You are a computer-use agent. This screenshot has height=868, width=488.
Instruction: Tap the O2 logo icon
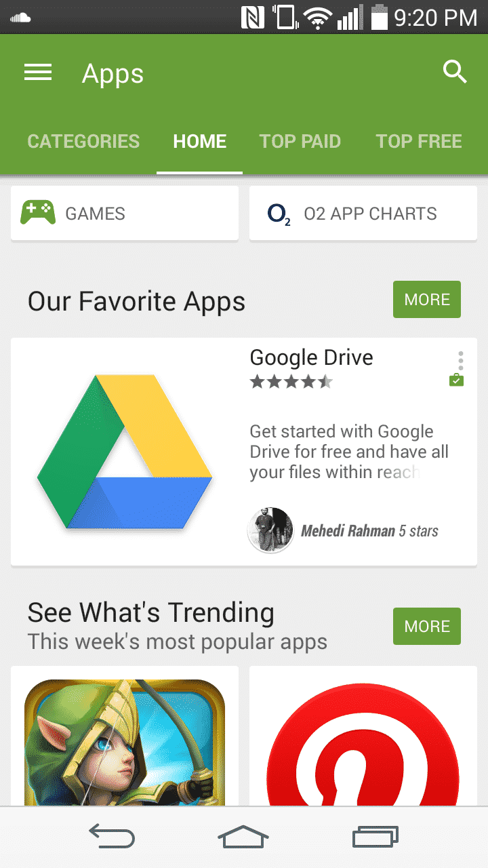tap(279, 214)
